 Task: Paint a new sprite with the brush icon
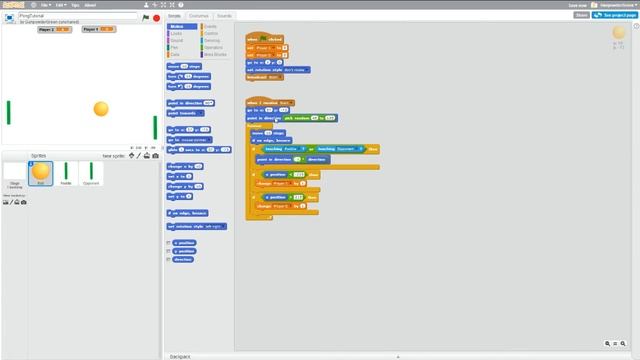click(139, 156)
